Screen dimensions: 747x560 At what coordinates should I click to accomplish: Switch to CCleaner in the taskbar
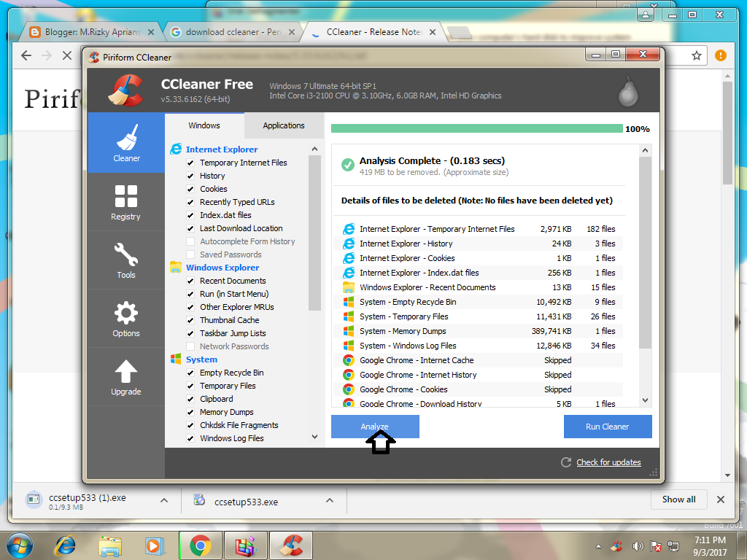coord(291,545)
